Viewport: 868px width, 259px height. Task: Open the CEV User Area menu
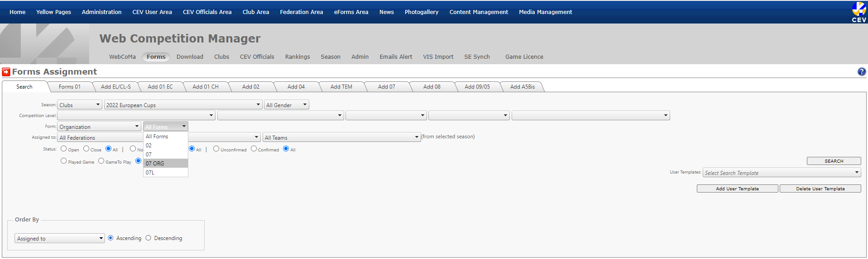pos(152,12)
